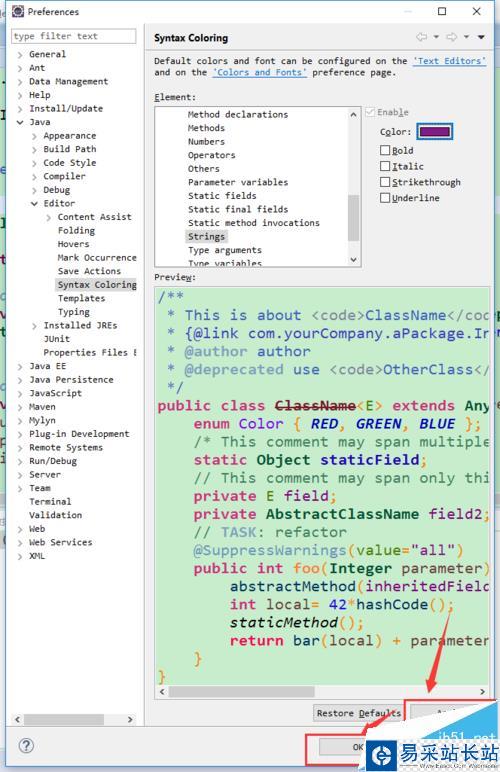Open the 'Text Editors' link
This screenshot has width=500, height=772.
pyautogui.click(x=449, y=61)
